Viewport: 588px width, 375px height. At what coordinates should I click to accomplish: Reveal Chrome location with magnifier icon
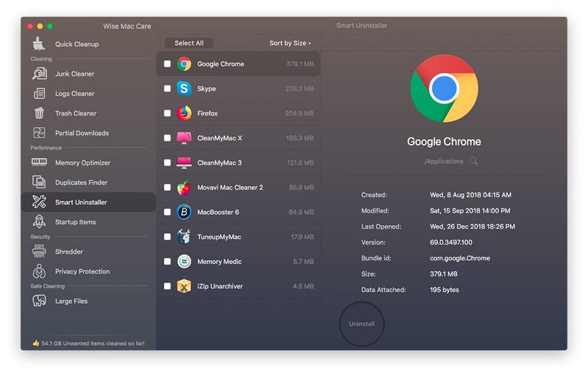474,161
